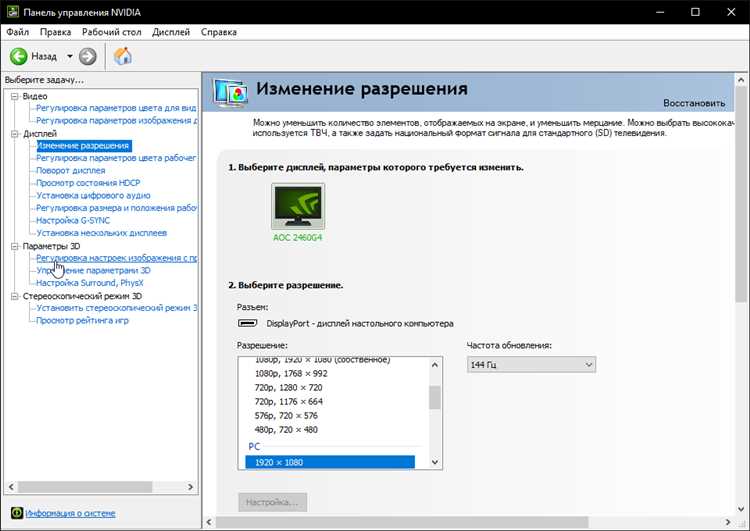Collapse the Дисплей tree node
Screen dimensions: 750x531
pos(14,133)
